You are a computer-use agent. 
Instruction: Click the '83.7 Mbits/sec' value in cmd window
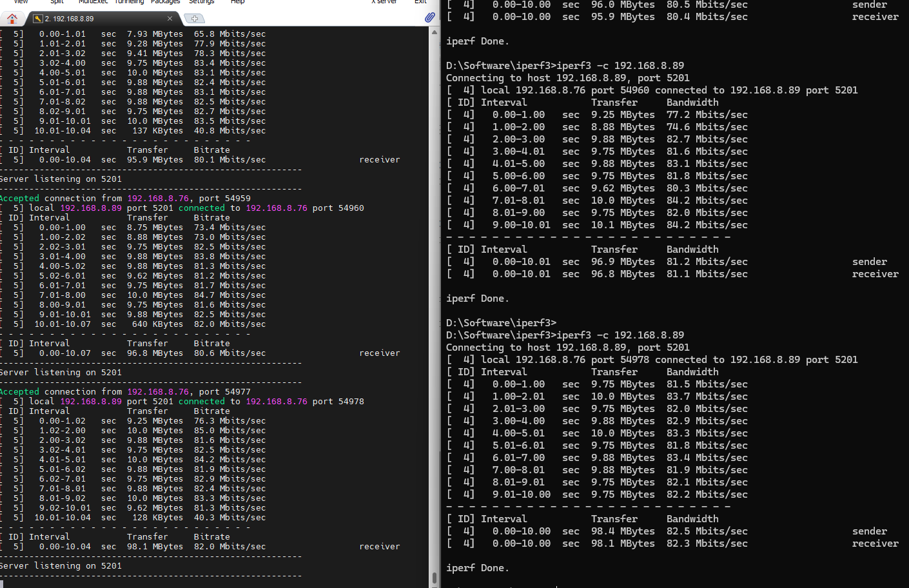point(707,397)
